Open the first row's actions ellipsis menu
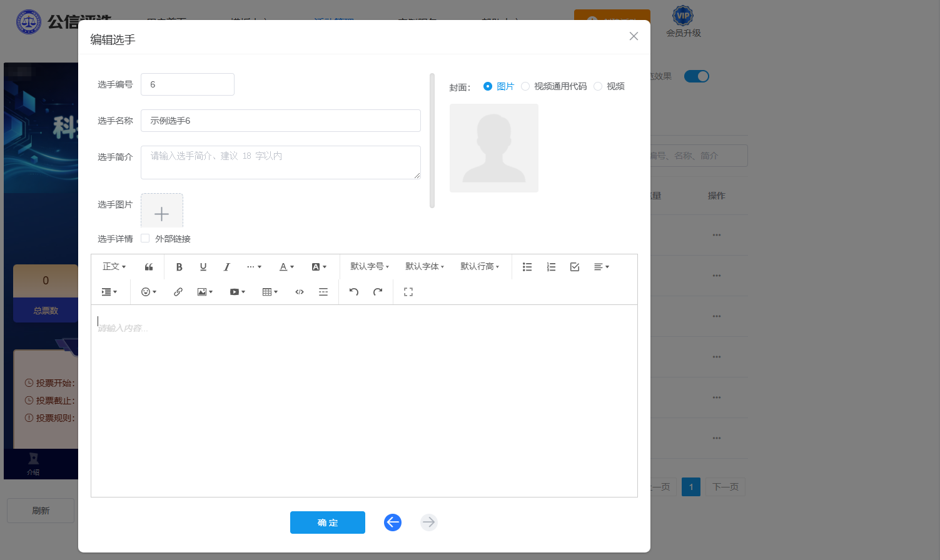 (x=717, y=235)
